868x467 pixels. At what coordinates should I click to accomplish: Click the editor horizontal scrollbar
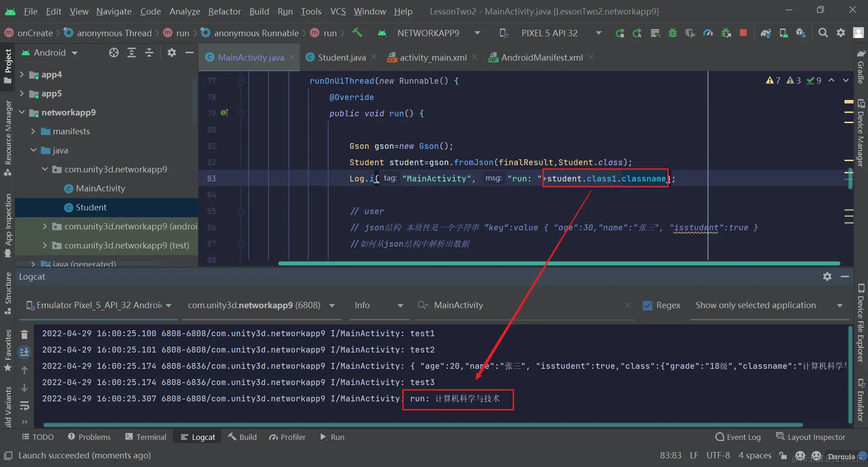559,263
